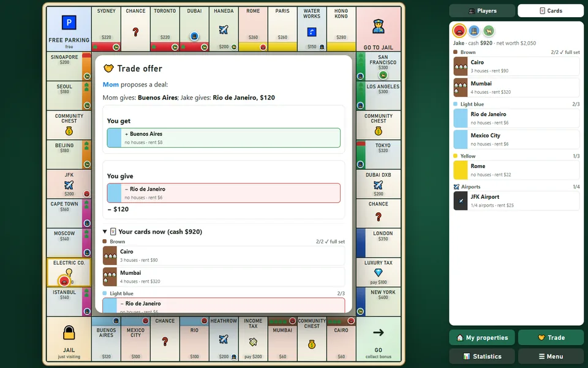Switch to the Cards tab

tap(551, 11)
